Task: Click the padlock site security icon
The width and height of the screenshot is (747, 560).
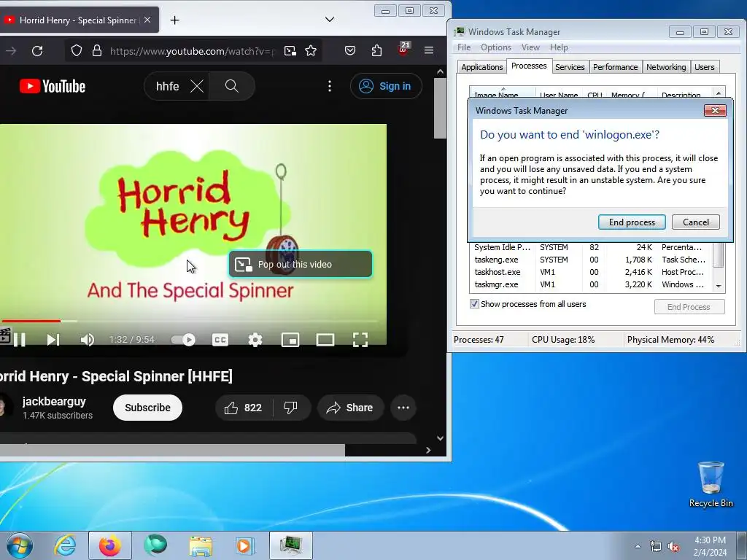Action: pyautogui.click(x=97, y=51)
